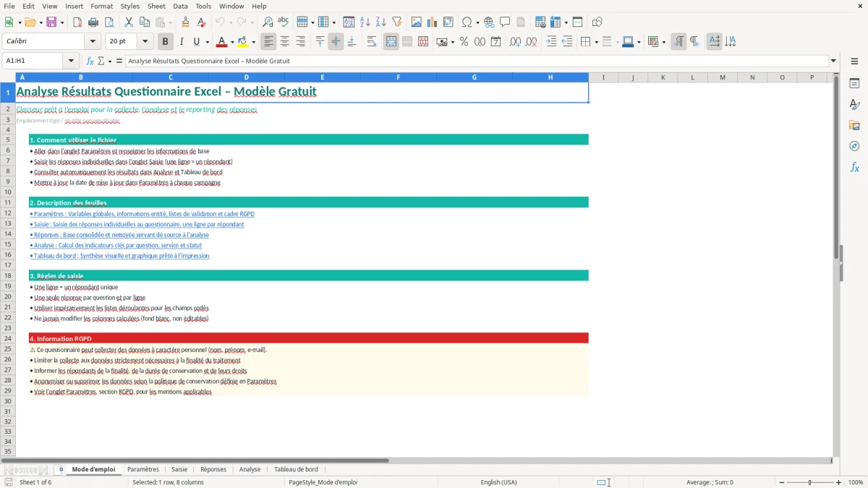Open font color dropdown arrow
Viewport: 868px width, 488px height.
233,42
